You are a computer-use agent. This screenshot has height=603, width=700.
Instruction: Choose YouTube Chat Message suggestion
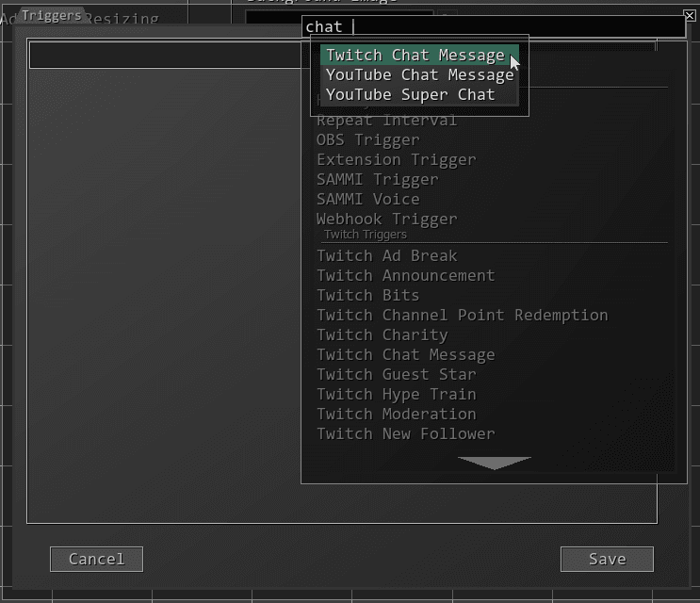pos(419,75)
